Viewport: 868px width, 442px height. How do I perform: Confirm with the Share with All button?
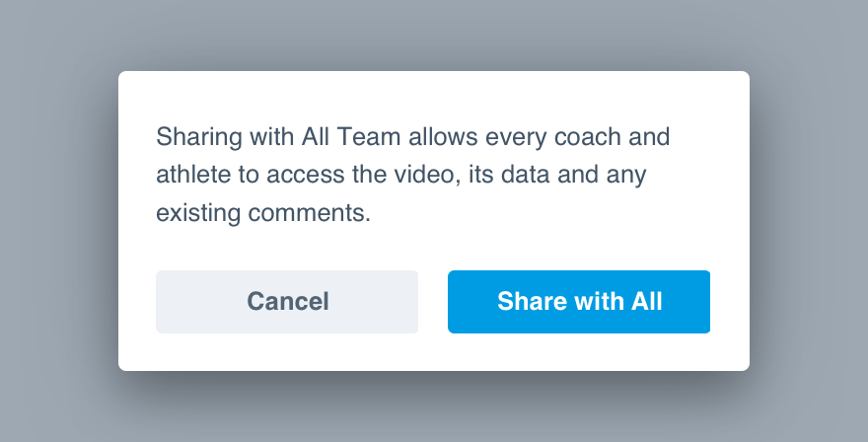click(x=579, y=302)
